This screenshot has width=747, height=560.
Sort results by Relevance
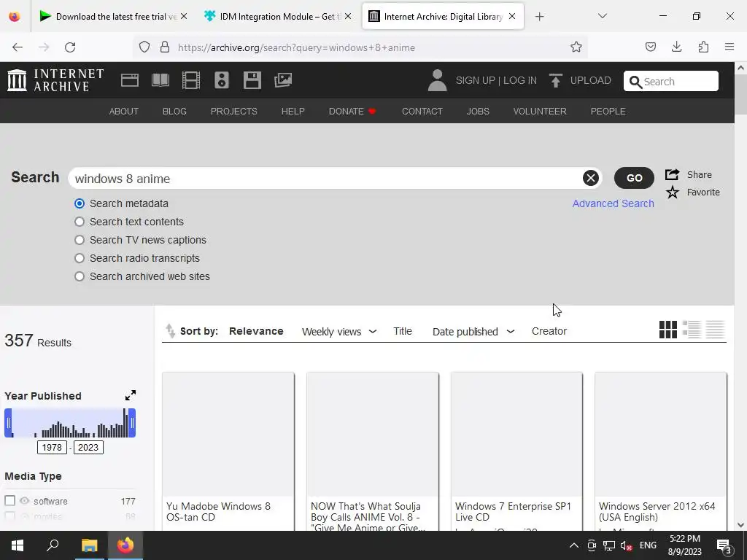256,331
